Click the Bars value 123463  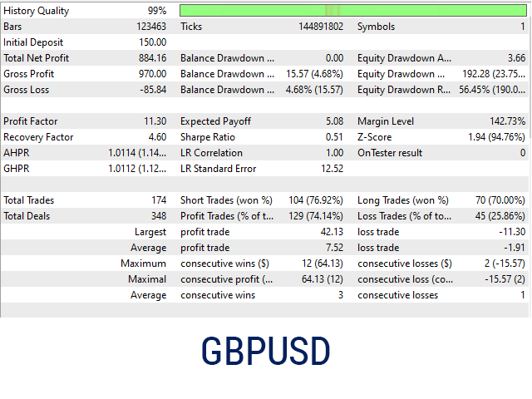pyautogui.click(x=151, y=27)
